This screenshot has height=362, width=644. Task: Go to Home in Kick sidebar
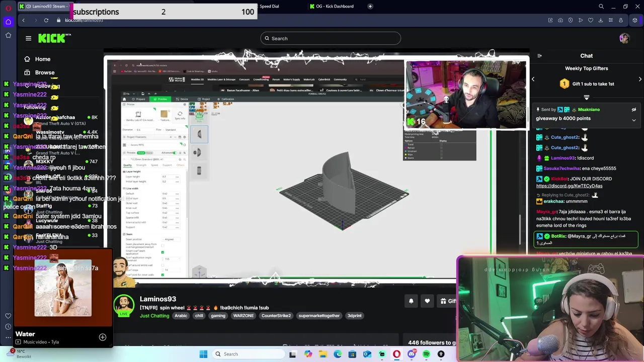click(x=38, y=59)
